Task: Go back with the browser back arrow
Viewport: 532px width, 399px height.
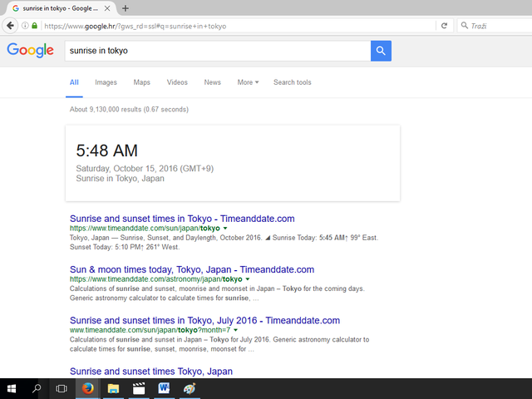Action: pos(10,26)
